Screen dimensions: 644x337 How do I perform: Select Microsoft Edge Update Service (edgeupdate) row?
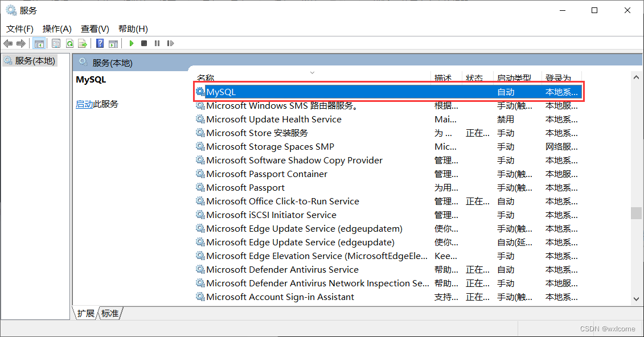(x=388, y=242)
